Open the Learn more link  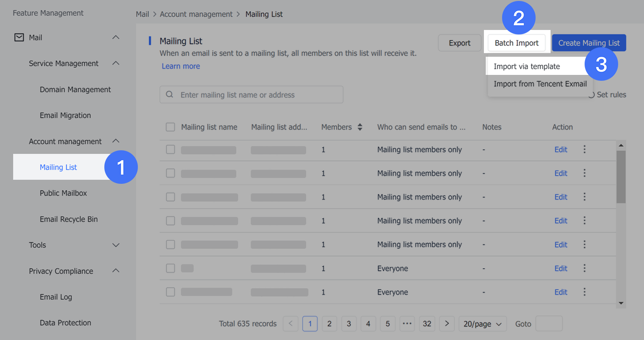pos(181,66)
